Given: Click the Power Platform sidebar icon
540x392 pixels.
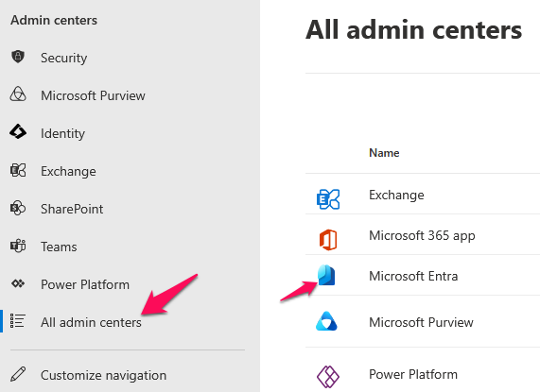Looking at the screenshot, I should tap(18, 283).
